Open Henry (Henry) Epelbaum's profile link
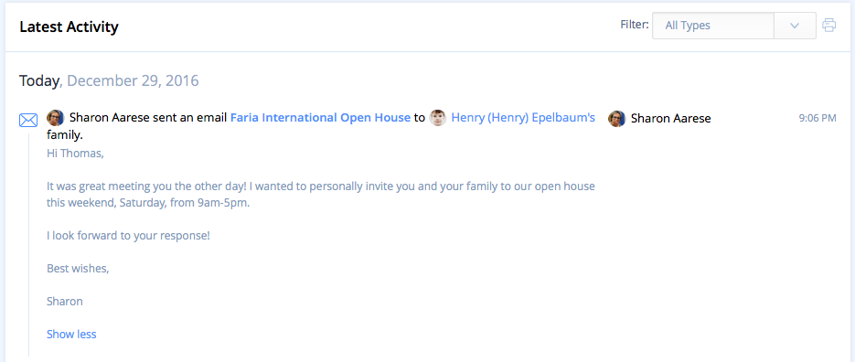This screenshot has width=855, height=362. [x=523, y=118]
